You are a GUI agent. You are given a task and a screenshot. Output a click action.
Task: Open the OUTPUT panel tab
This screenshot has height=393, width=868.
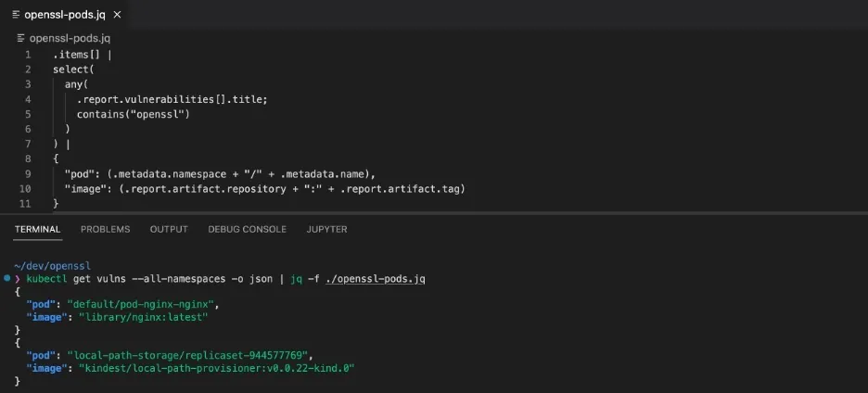point(169,229)
